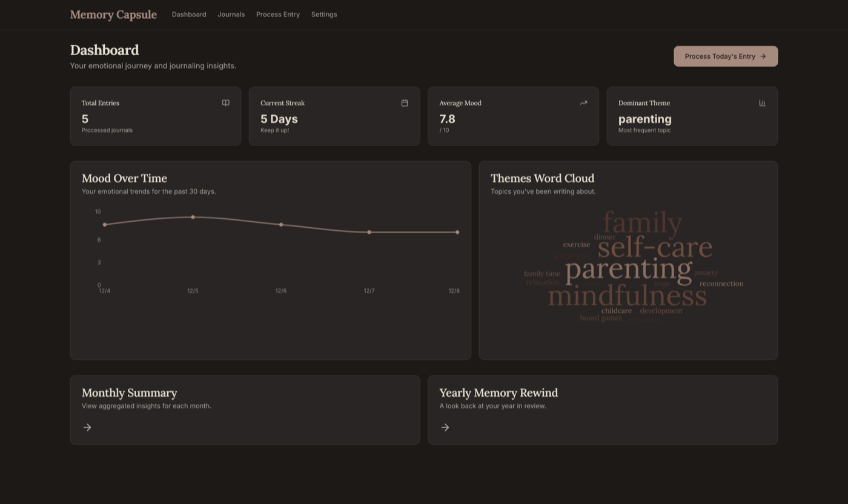This screenshot has height=504, width=848.
Task: Click the Memory Capsule logo
Action: pos(113,15)
